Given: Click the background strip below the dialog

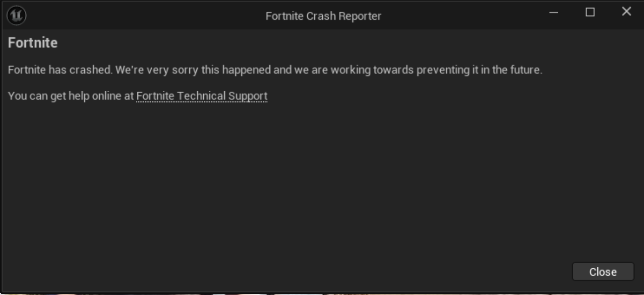Looking at the screenshot, I should (322, 294).
